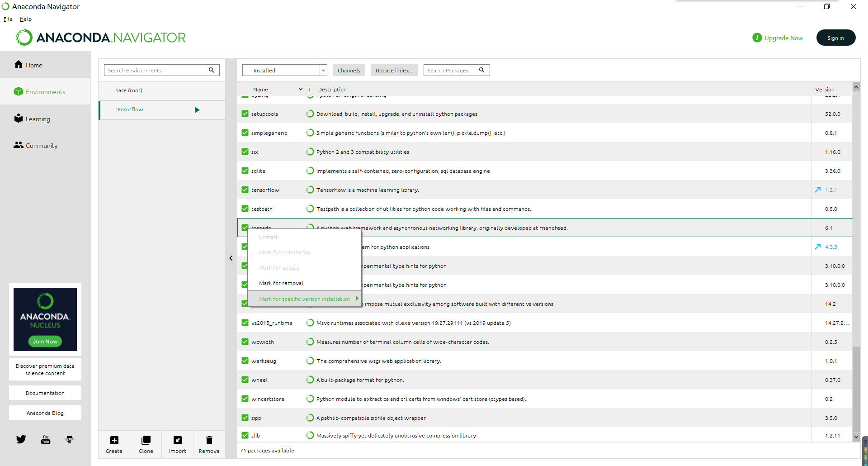Click the setuptools package status circle

[x=310, y=114]
